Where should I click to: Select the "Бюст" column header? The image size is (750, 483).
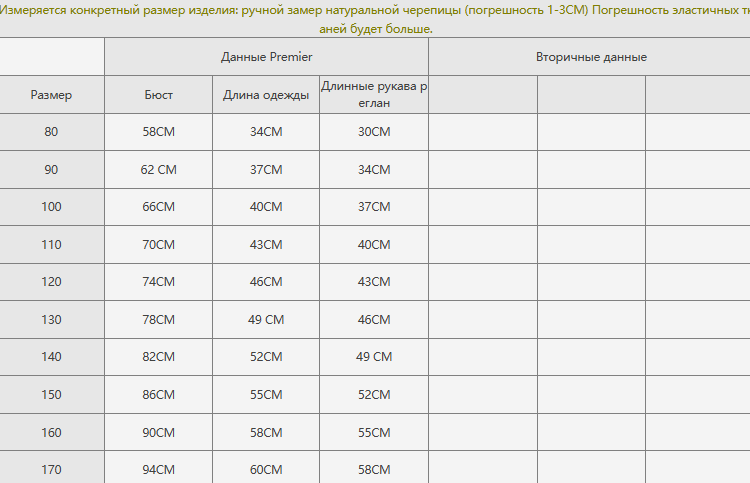coord(158,95)
